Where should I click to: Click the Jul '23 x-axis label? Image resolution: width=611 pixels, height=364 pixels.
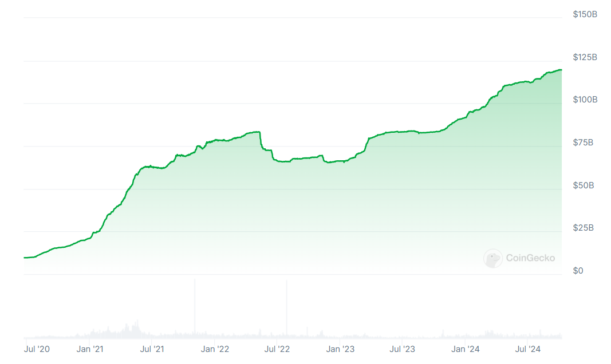click(402, 349)
